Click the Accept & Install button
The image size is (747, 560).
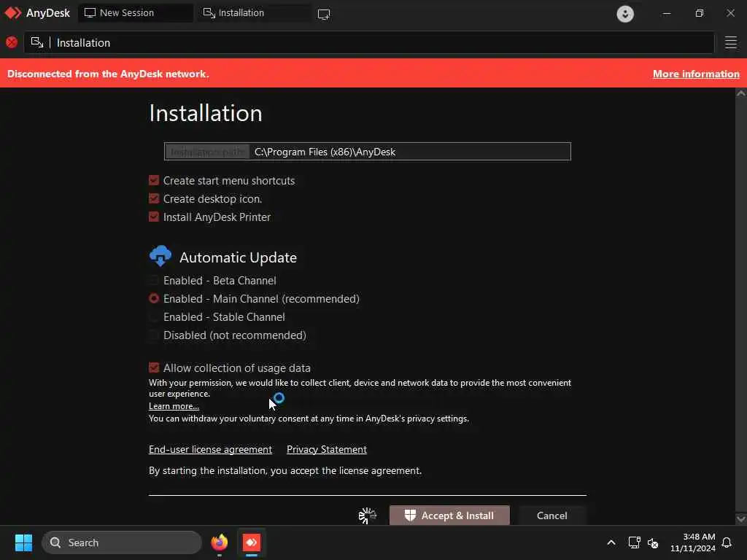(x=449, y=516)
